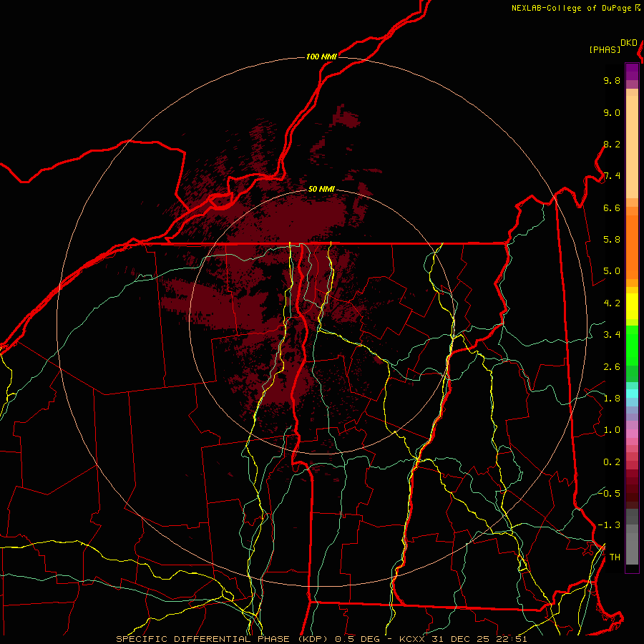The height and width of the screenshot is (644, 644).
Task: Click the TH threshold label
Action: pos(615,557)
